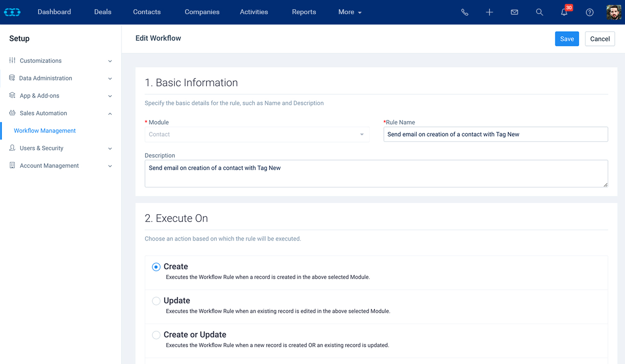Viewport: 625px width, 364px height.
Task: Click the CRM logo icon
Action: 12,12
